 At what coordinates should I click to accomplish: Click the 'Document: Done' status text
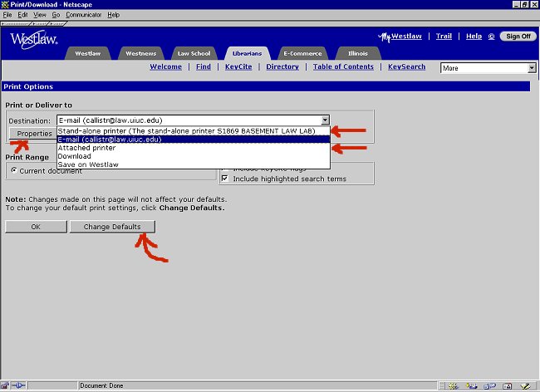101,386
